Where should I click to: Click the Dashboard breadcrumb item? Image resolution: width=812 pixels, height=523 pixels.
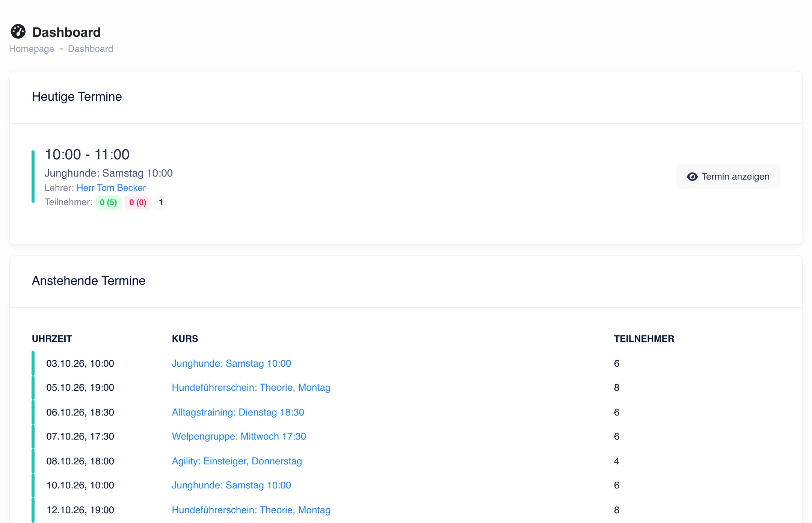[91, 49]
